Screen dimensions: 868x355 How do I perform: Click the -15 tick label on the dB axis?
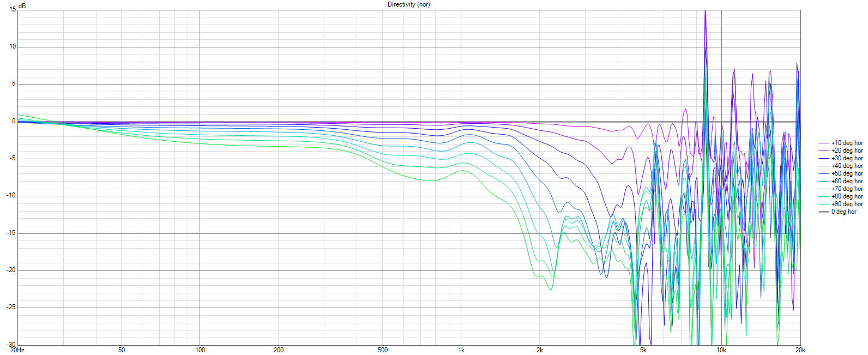(10, 233)
